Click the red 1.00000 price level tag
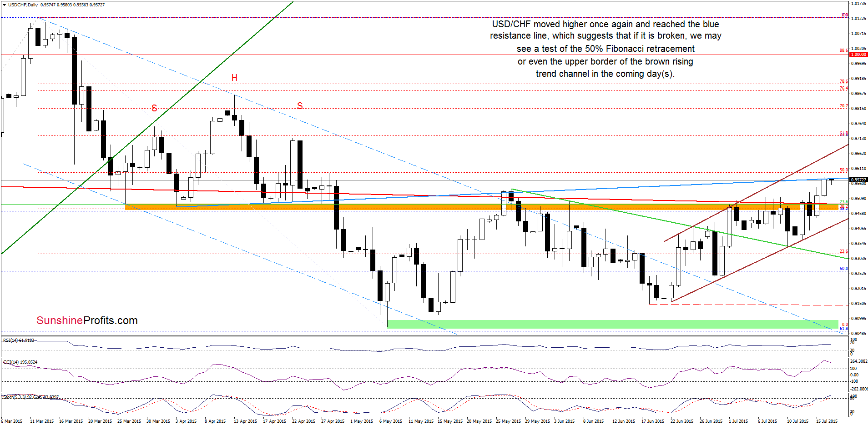868x425 pixels. (x=858, y=55)
